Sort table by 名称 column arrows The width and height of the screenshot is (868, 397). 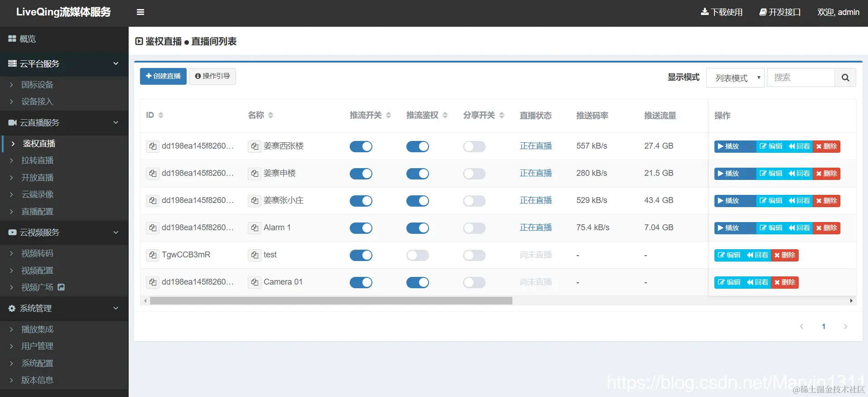[270, 115]
